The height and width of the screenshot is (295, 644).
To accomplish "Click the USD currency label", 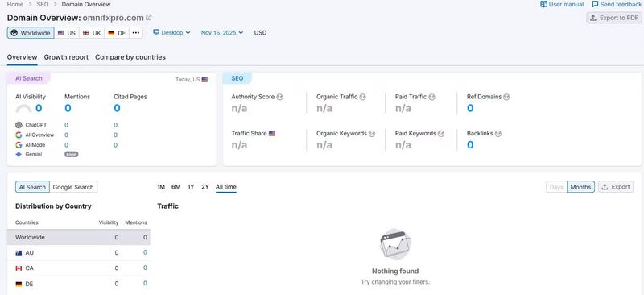I will pyautogui.click(x=260, y=32).
